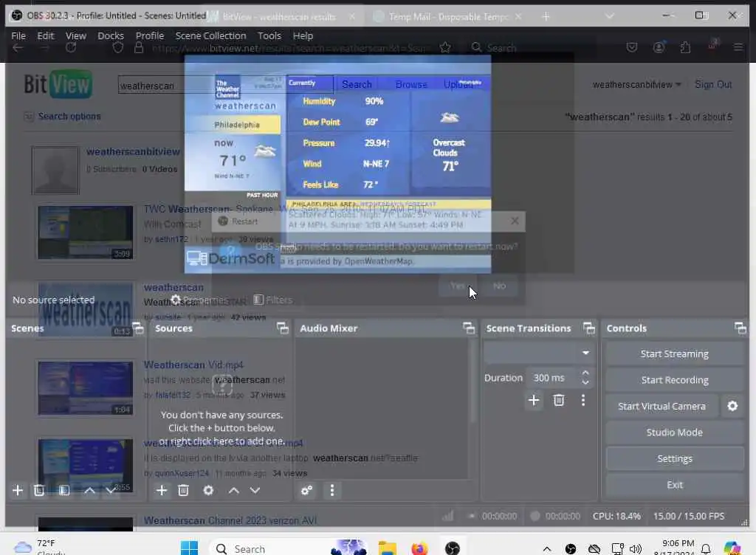Open Windows Start menu
The image size is (756, 555).
click(189, 548)
